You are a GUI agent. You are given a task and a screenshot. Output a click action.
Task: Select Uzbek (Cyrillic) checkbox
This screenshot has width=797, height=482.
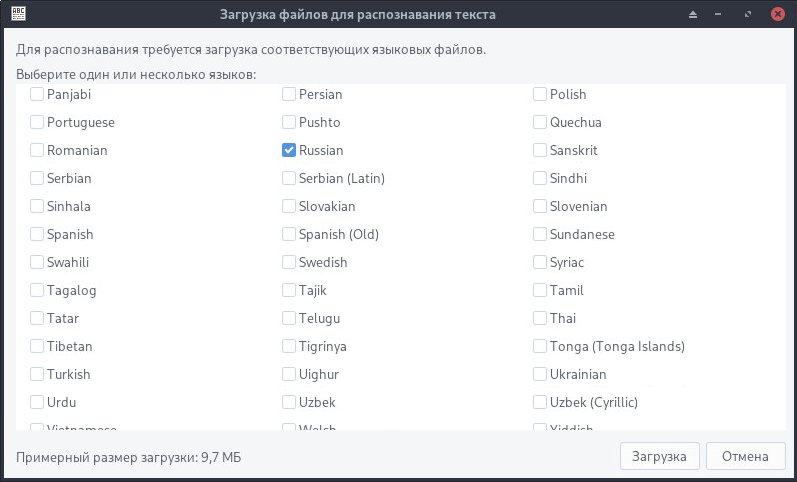tap(541, 402)
